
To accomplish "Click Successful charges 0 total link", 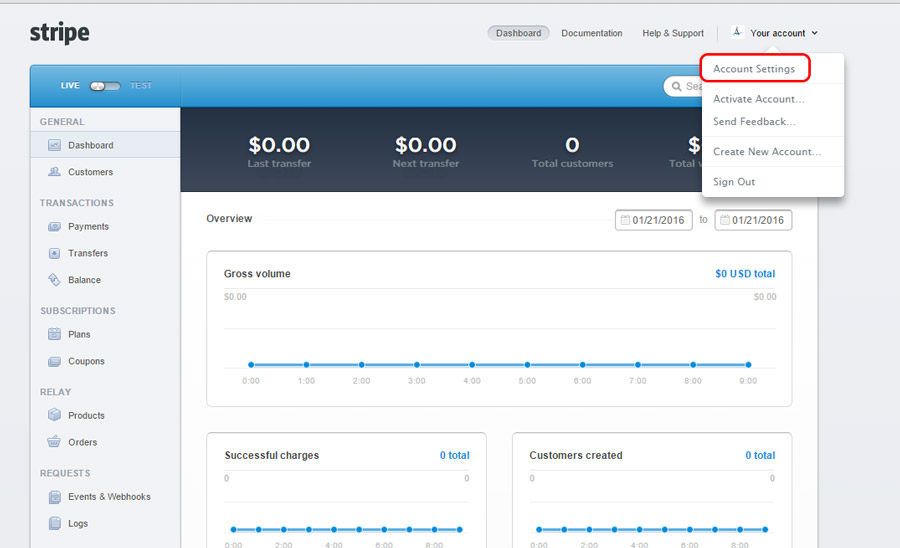I will pyautogui.click(x=454, y=455).
